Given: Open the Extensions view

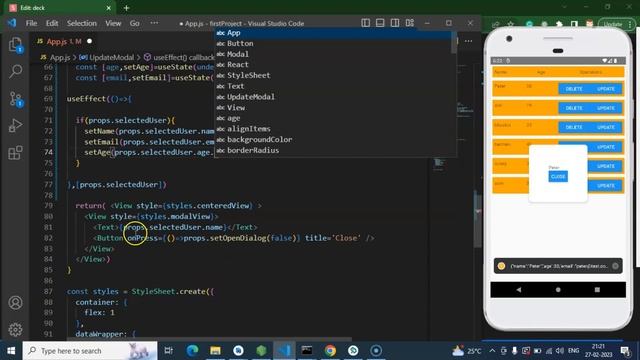Looking at the screenshot, I should (x=16, y=153).
